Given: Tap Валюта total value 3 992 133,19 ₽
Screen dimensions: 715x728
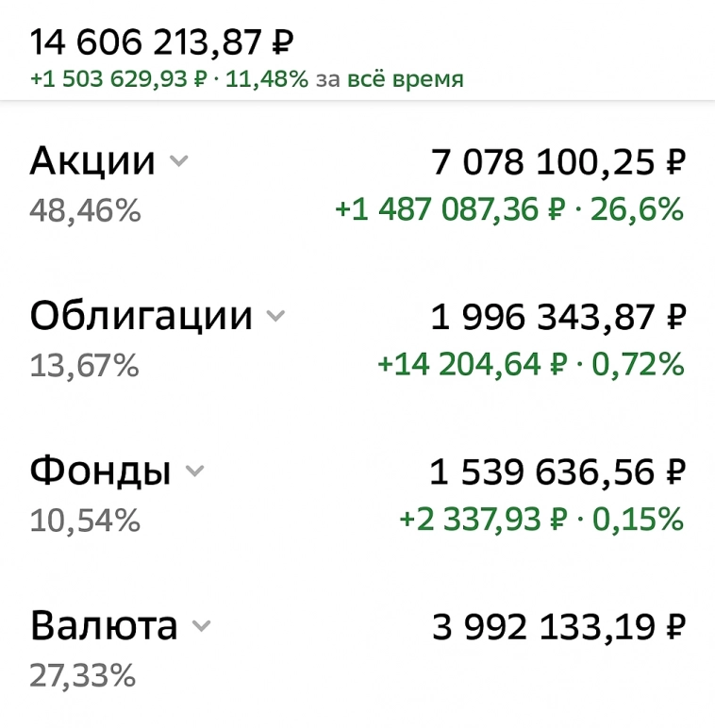Looking at the screenshot, I should (x=558, y=626).
